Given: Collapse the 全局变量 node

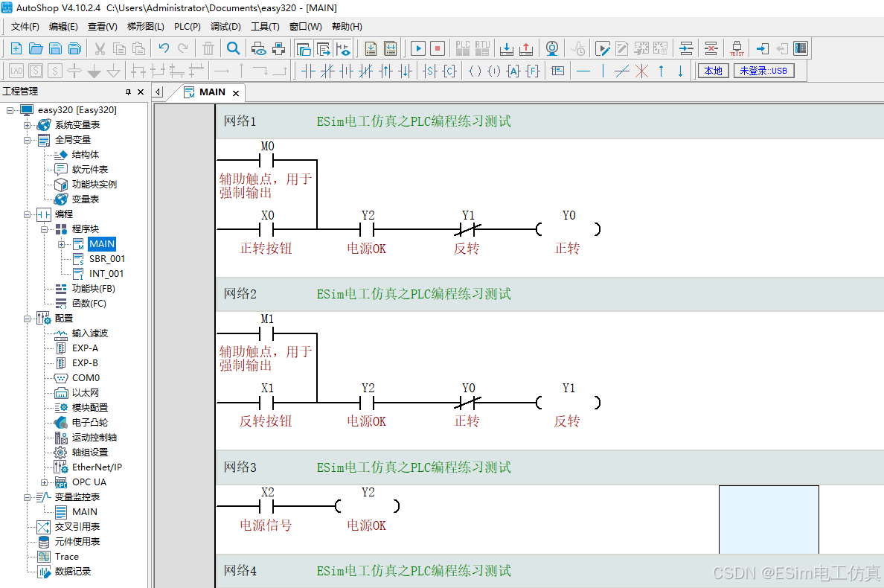Looking at the screenshot, I should point(27,140).
